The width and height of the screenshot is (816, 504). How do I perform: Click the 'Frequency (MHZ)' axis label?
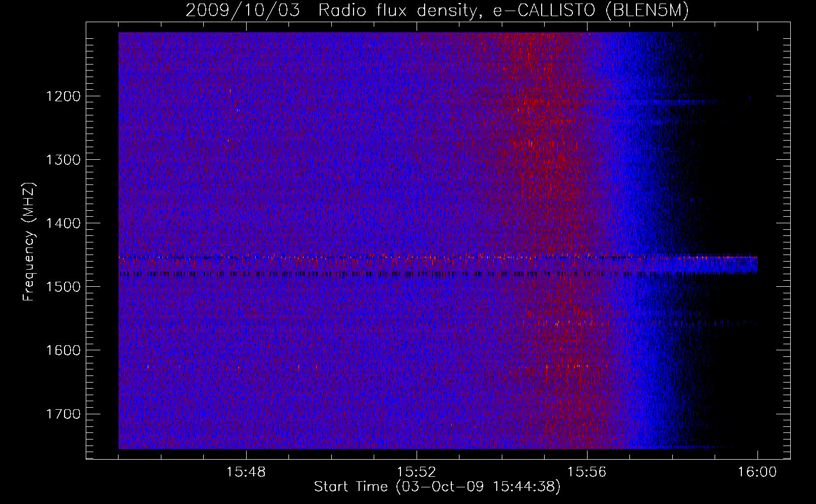pyautogui.click(x=29, y=242)
